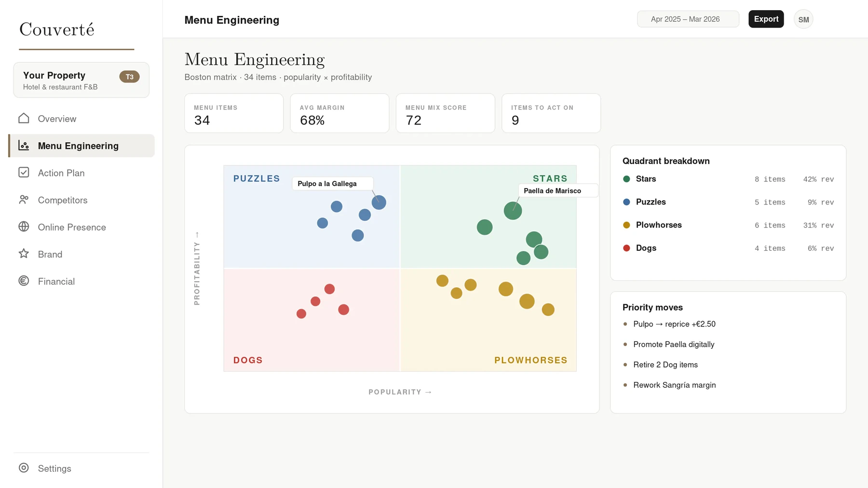The image size is (868, 488).
Task: Open the Your Property selector card
Action: [81, 80]
